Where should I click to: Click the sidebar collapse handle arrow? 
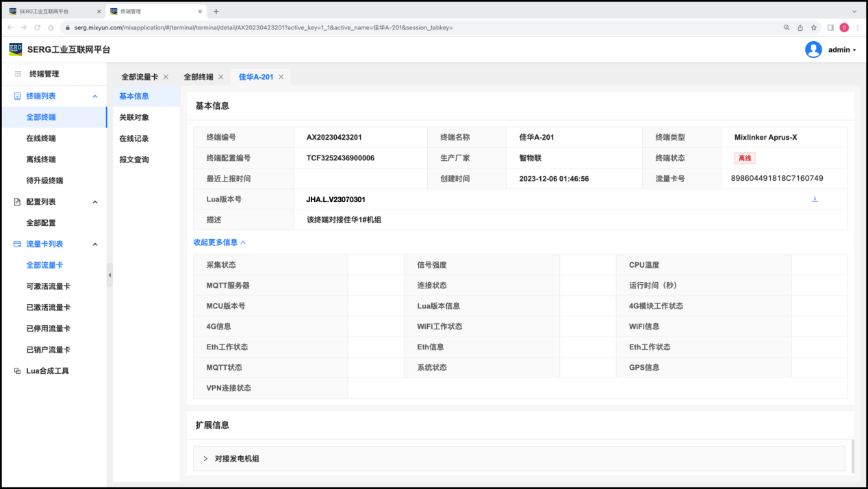110,275
